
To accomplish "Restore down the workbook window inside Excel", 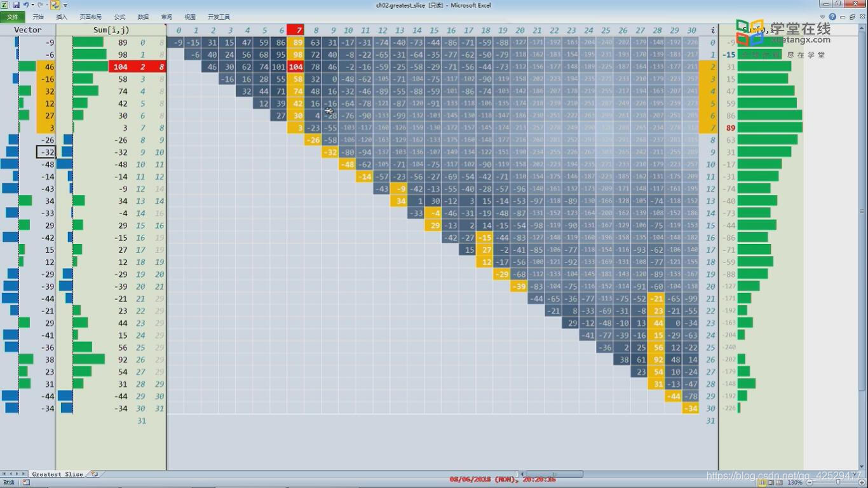I will pos(853,17).
